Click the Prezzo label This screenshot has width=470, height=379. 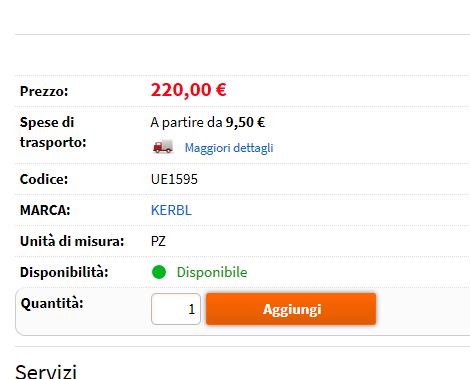pyautogui.click(x=44, y=91)
